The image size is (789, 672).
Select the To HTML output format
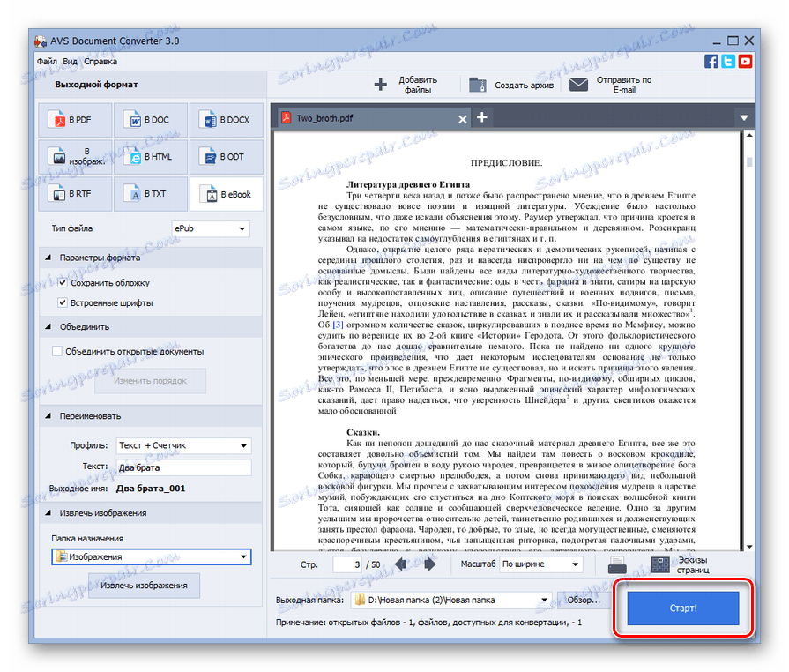151,157
